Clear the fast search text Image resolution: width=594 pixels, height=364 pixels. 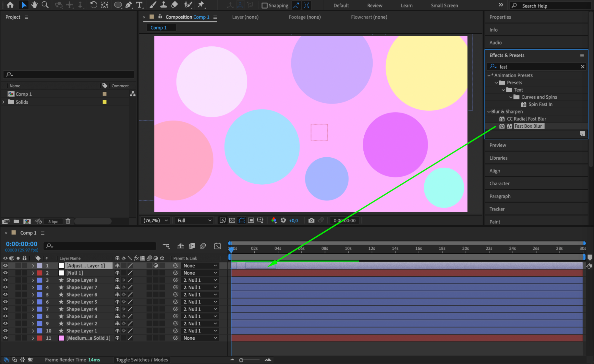point(582,67)
